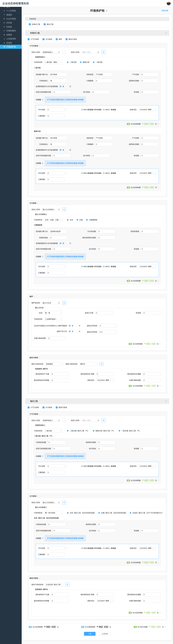This screenshot has width=173, height=644.
Task: Click the 月均浓度 info icon in 二氧化硫 section
Action: pos(66,110)
